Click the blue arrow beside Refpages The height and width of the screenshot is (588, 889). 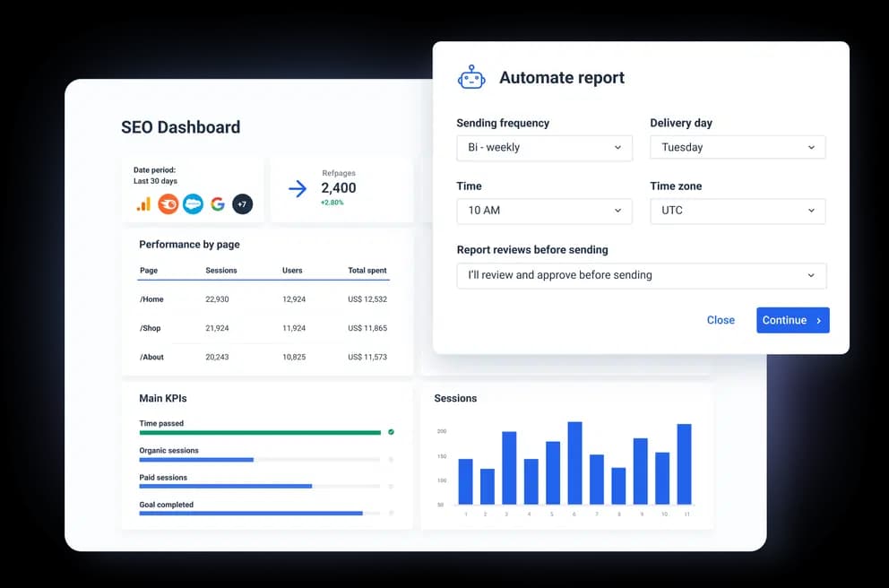298,188
